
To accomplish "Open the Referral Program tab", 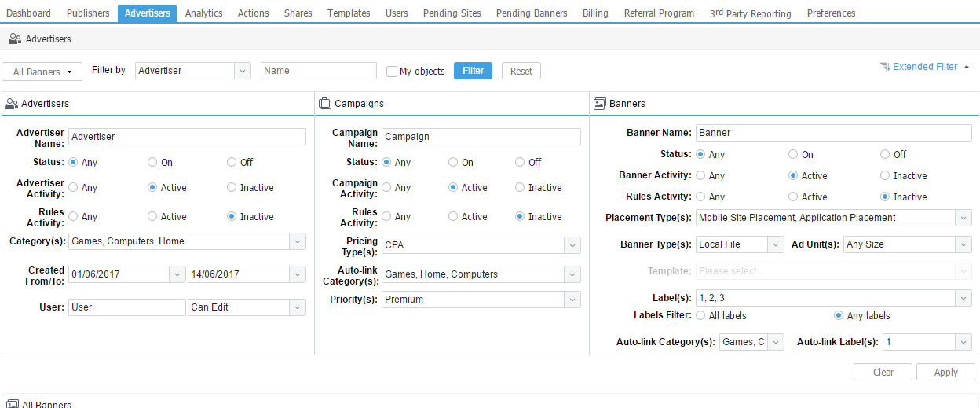I will [x=659, y=13].
